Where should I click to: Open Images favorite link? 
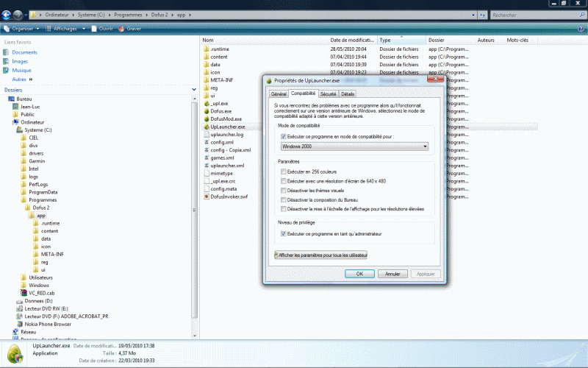click(x=20, y=61)
